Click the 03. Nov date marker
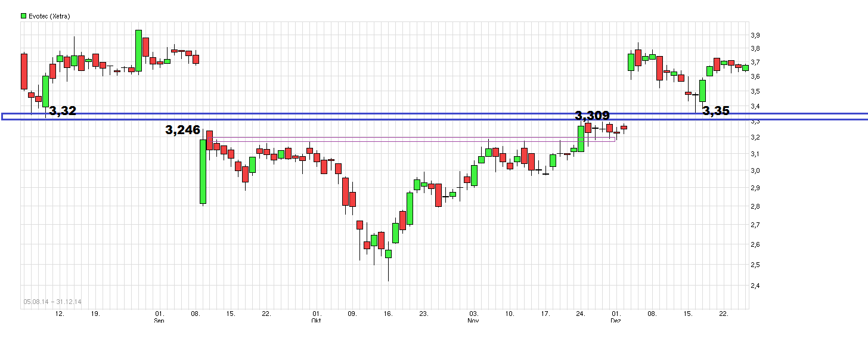 [x=473, y=317]
